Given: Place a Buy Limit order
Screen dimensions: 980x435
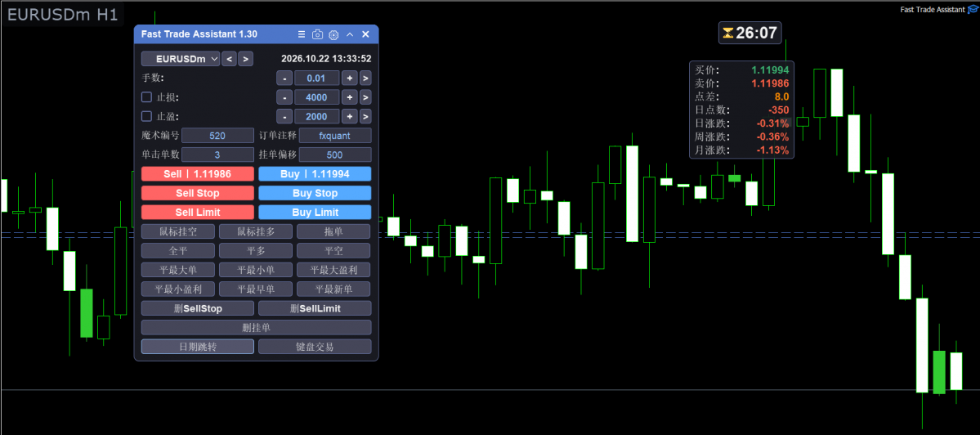Looking at the screenshot, I should coord(315,213).
